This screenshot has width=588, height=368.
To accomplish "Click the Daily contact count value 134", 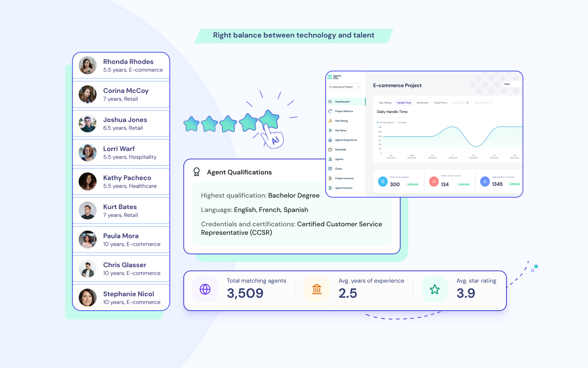I will point(445,184).
